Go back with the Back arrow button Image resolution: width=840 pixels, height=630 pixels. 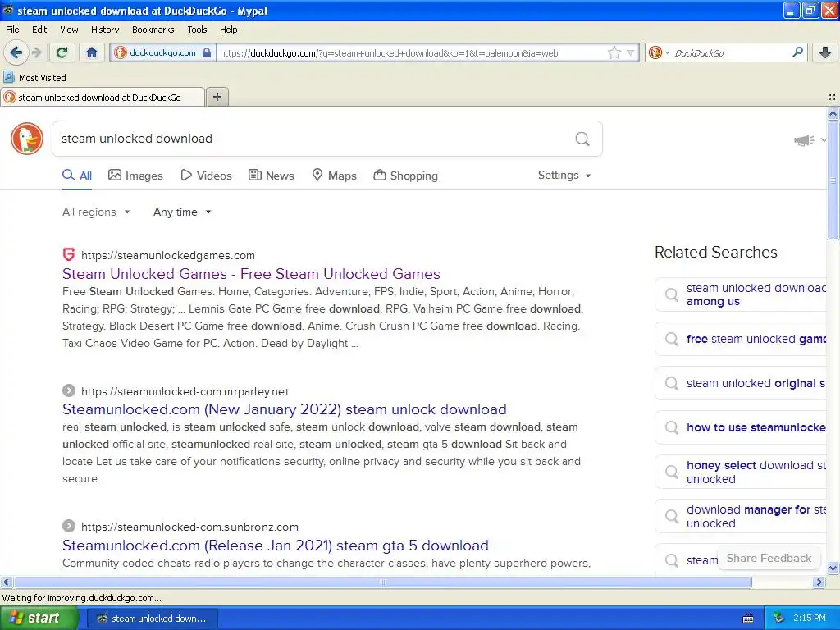pos(16,52)
